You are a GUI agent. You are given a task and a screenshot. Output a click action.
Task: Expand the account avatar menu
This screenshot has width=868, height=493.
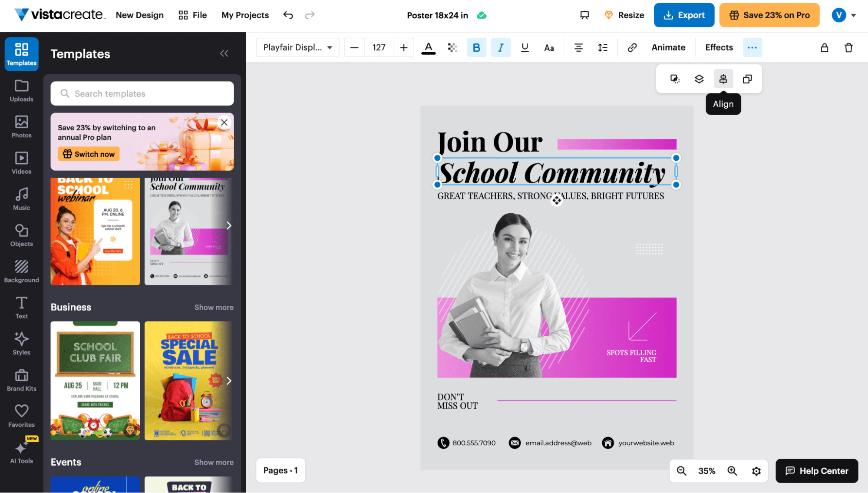(844, 15)
